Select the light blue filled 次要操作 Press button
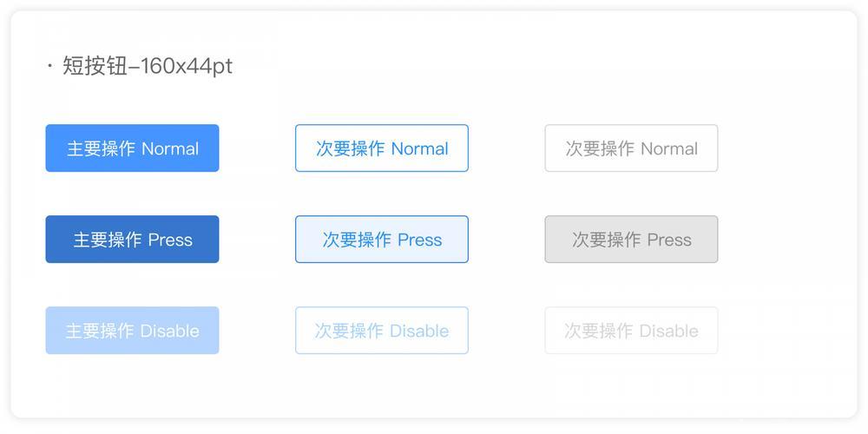 click(x=382, y=240)
